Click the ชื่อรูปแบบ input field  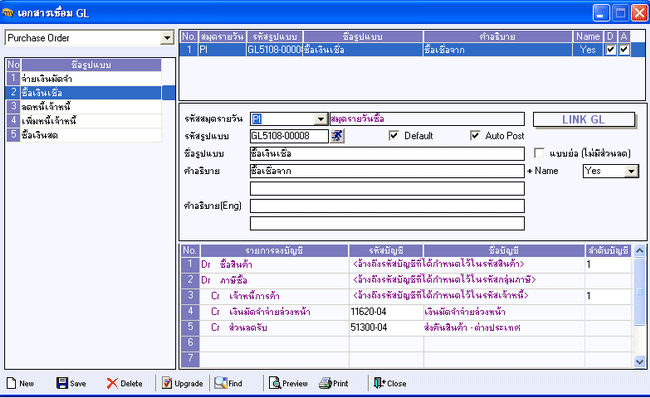coord(387,153)
